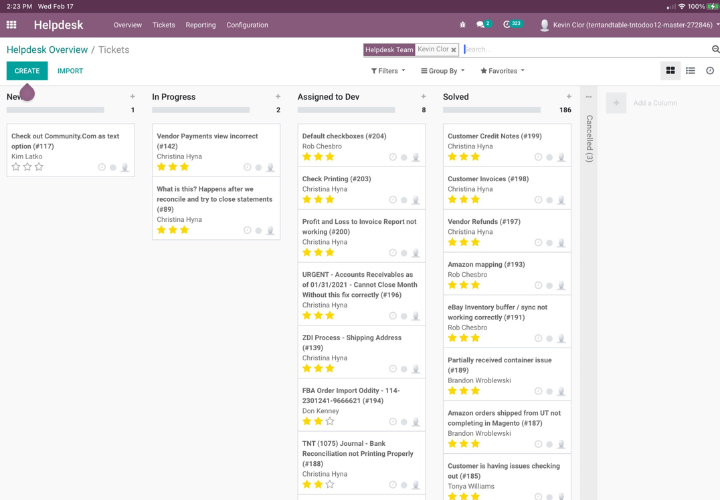Open the Reporting menu
The image size is (720, 500).
[x=200, y=25]
